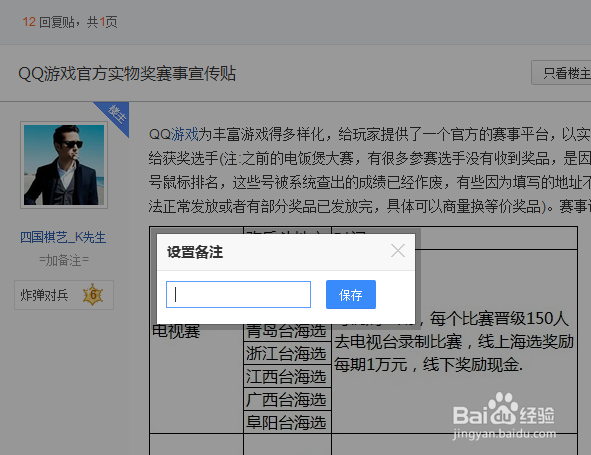Viewport: 591px width, 455px height.
Task: Click the 12 回复贴 count text
Action: coord(49,22)
